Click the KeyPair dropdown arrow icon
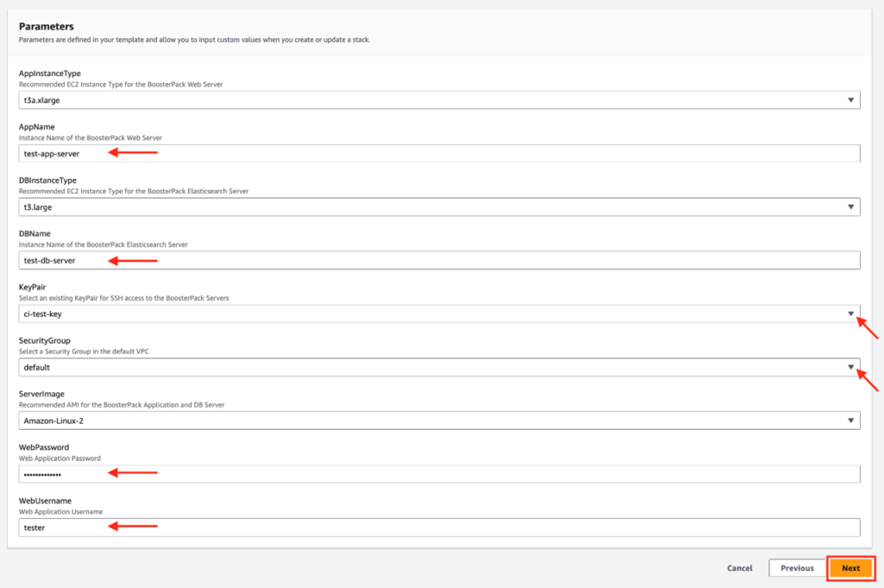 point(850,313)
